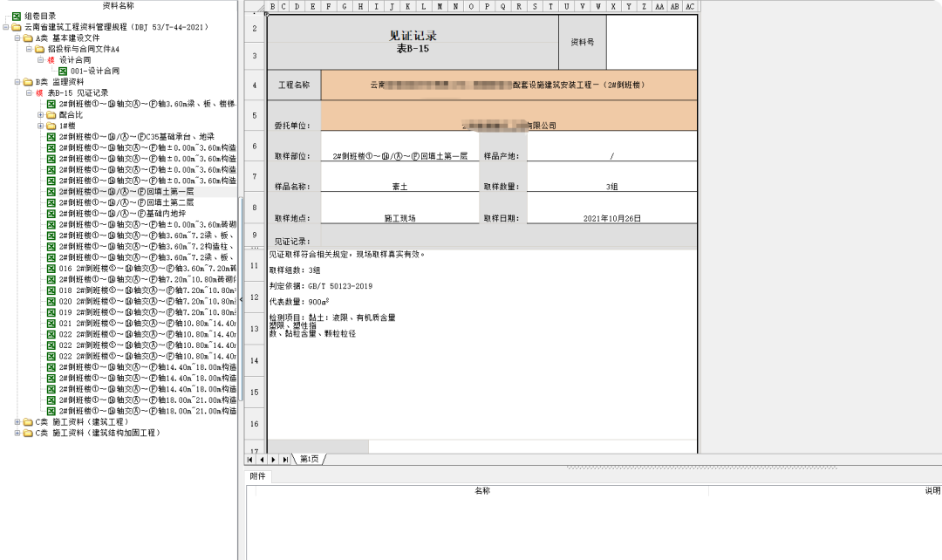The height and width of the screenshot is (560, 942).
Task: Click the folder icon of C类 施工资料（建筑工程）
Action: pyautogui.click(x=28, y=422)
